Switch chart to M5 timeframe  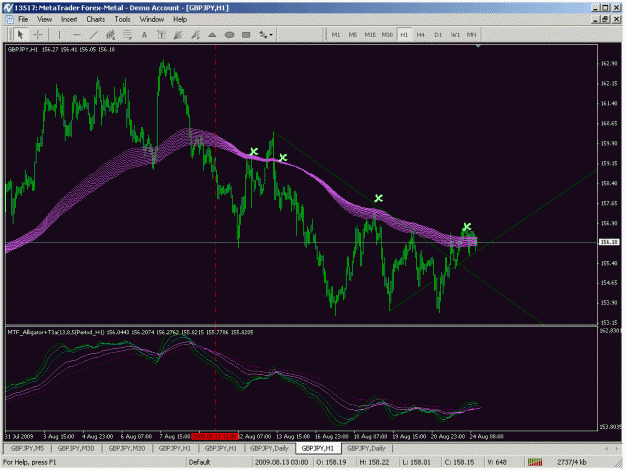pos(353,35)
